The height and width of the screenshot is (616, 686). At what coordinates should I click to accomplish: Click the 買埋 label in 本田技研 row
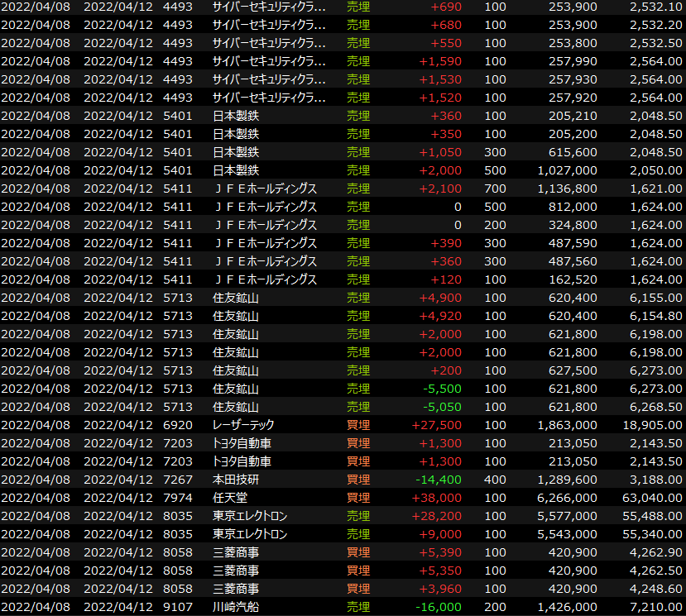[358, 480]
